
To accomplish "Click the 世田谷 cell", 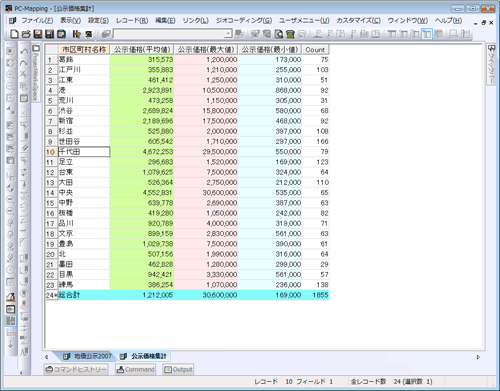I will (84, 141).
